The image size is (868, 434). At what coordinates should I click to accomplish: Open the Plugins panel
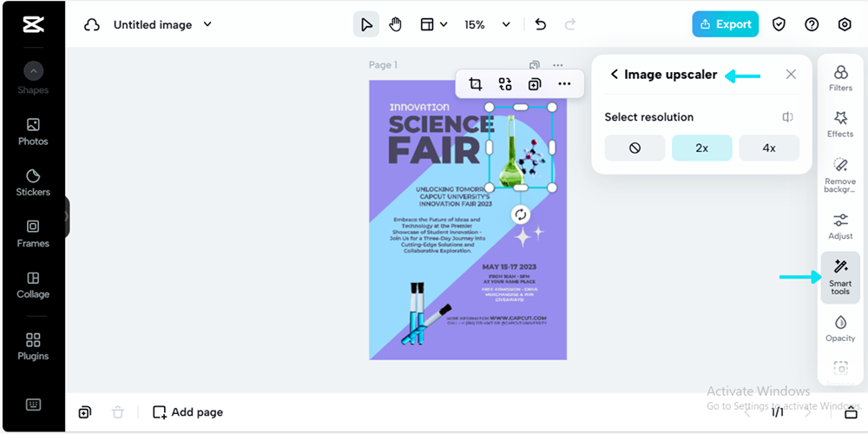[x=33, y=347]
